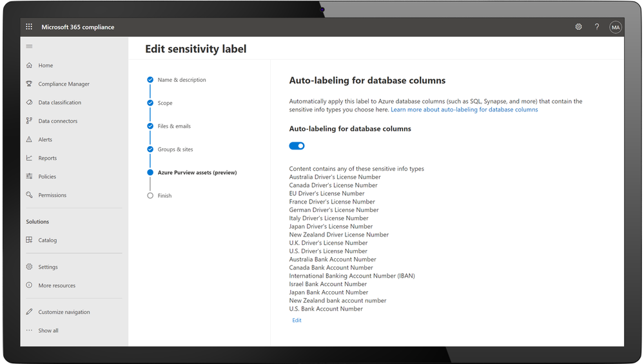644x364 pixels.
Task: Navigate to Data connectors
Action: tap(58, 120)
